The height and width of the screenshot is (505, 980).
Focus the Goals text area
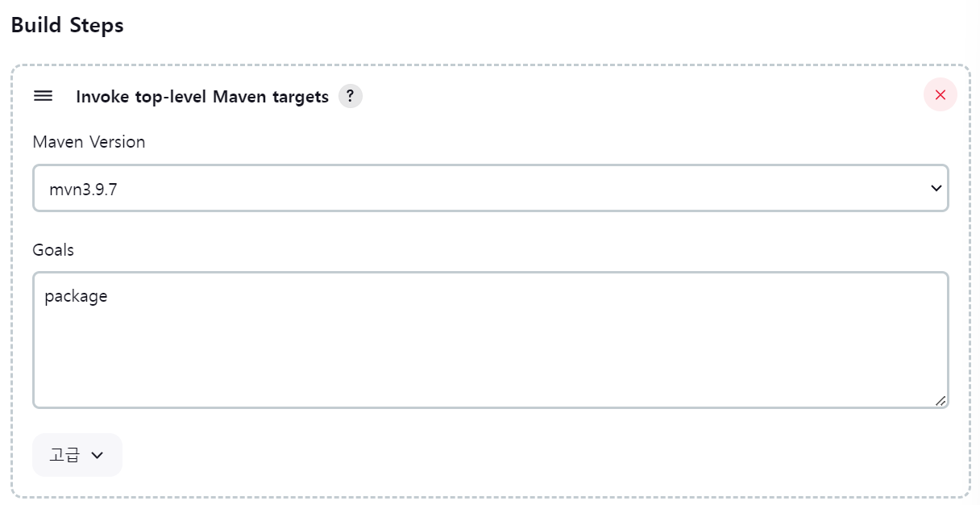click(490, 340)
